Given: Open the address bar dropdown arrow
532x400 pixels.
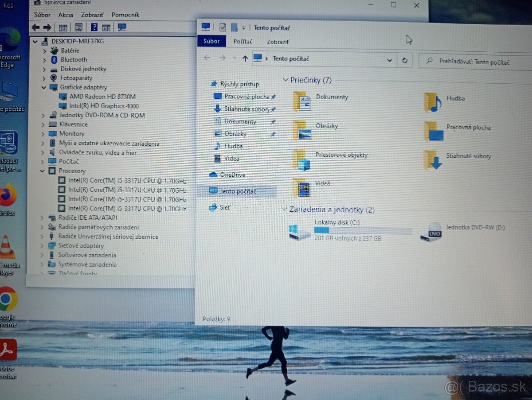Looking at the screenshot, I should pos(389,60).
